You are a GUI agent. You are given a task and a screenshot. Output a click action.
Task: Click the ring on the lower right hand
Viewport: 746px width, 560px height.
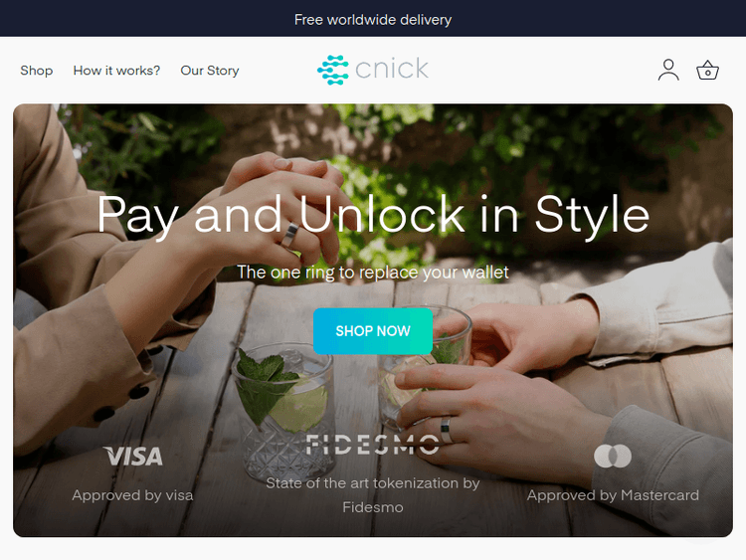[446, 429]
